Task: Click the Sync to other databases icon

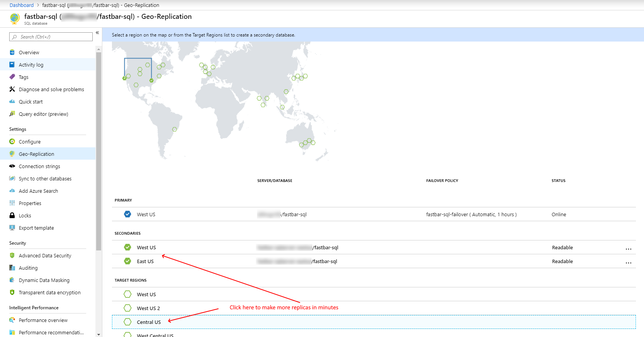Action: tap(12, 179)
